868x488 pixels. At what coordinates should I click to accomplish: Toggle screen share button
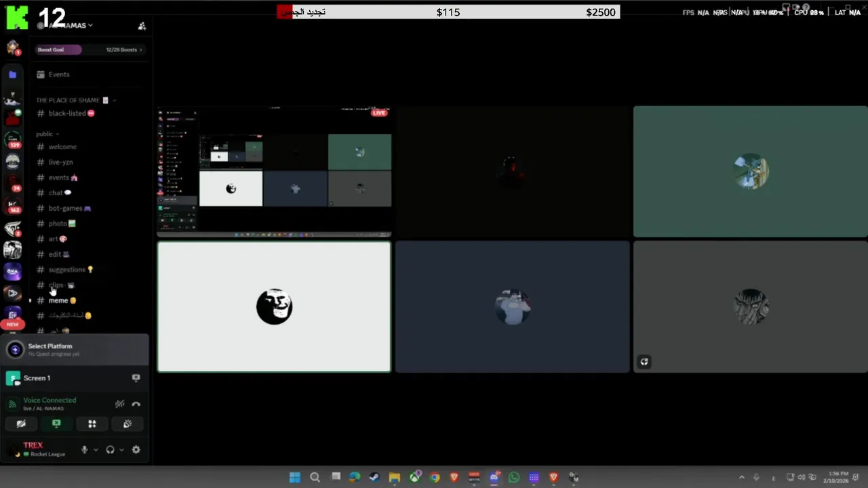click(56, 424)
